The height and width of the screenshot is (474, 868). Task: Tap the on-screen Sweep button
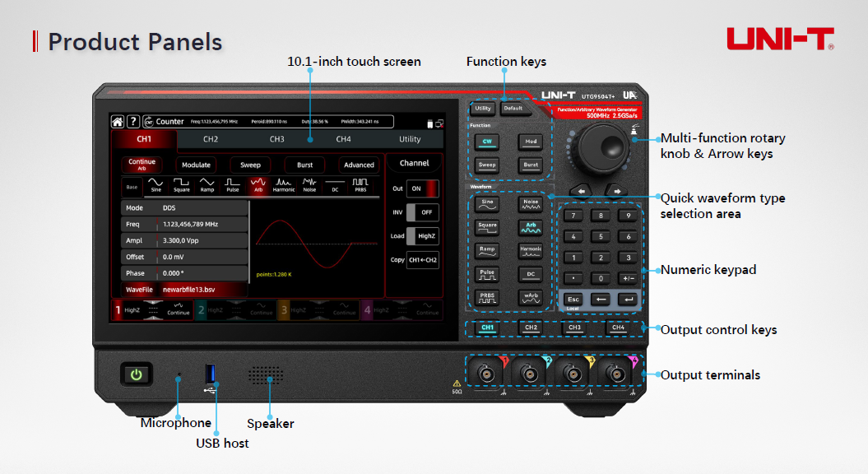(x=250, y=165)
